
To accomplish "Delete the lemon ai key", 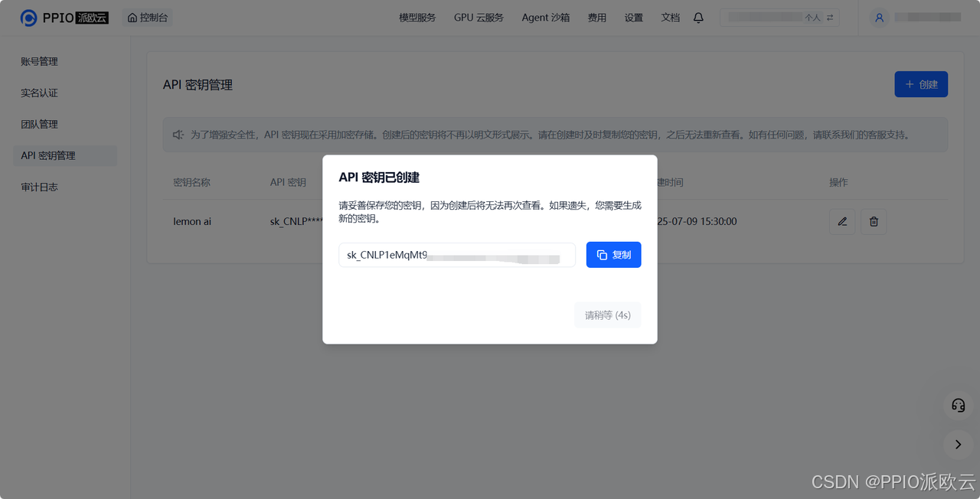I will coord(874,222).
